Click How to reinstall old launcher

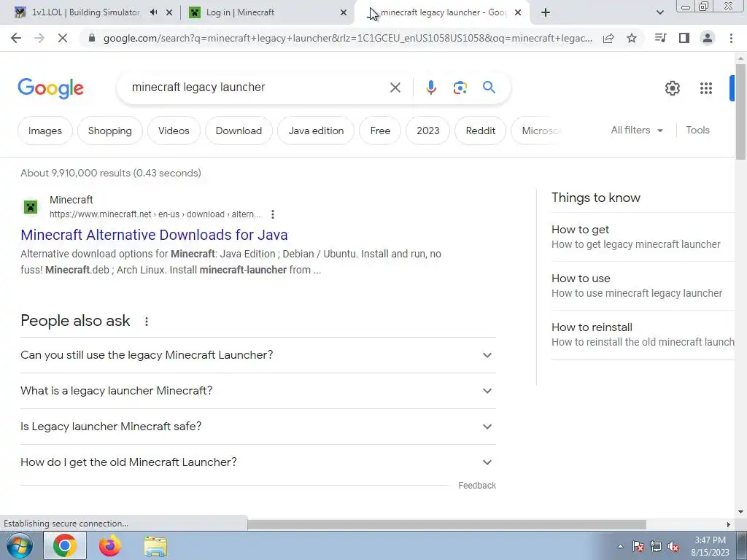pyautogui.click(x=642, y=335)
